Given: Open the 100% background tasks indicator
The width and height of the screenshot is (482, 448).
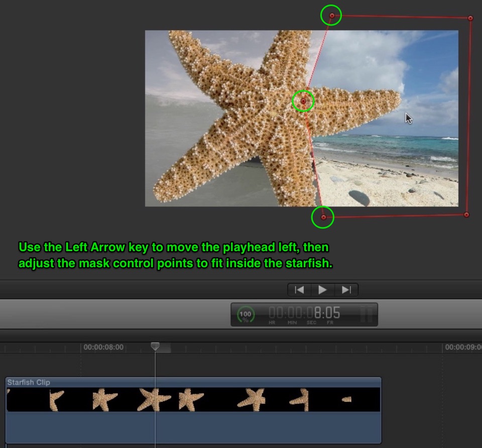Looking at the screenshot, I should [x=246, y=314].
